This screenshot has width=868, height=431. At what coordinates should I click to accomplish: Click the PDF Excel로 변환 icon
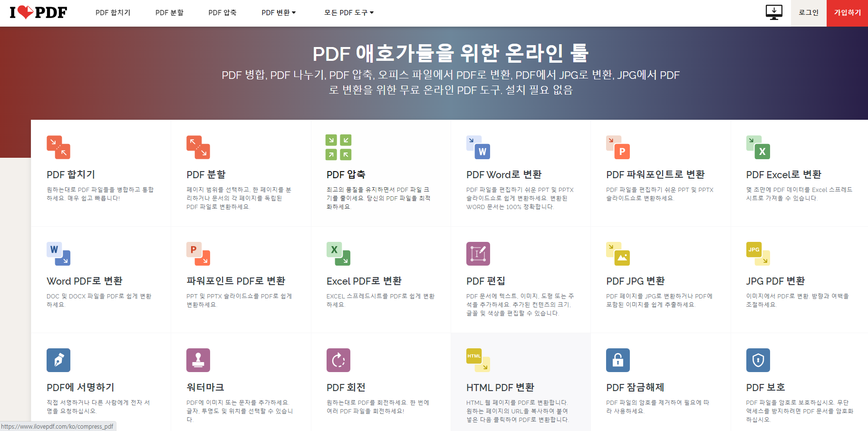click(758, 147)
